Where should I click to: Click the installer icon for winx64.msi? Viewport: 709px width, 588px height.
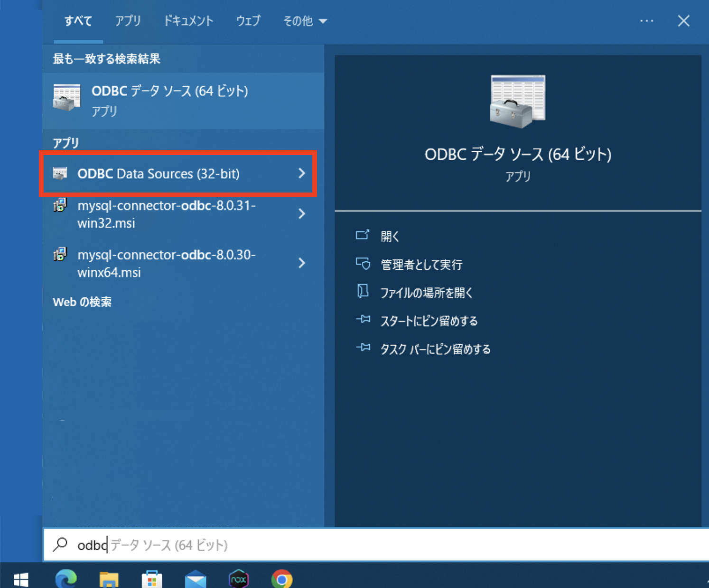pos(60,255)
